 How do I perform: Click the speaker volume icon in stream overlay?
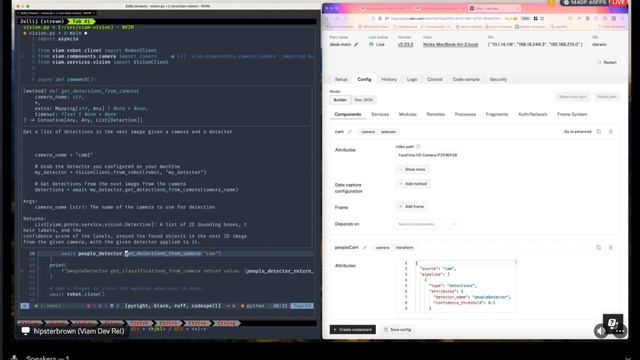click(x=601, y=331)
